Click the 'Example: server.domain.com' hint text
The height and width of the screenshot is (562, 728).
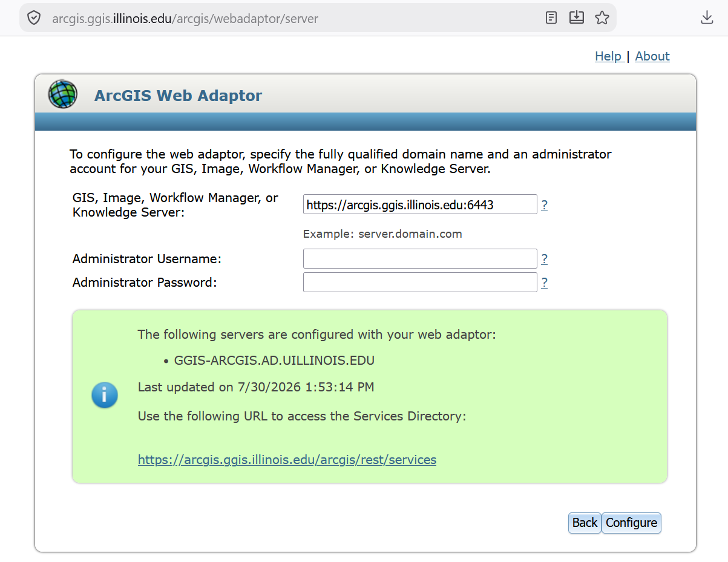click(x=382, y=234)
